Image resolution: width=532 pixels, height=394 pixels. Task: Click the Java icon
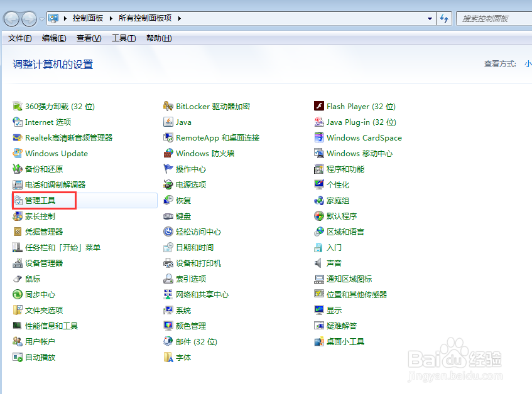[x=168, y=122]
